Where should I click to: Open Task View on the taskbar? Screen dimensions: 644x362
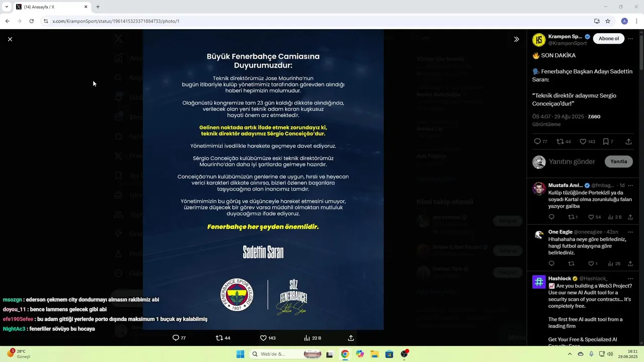tap(330, 354)
